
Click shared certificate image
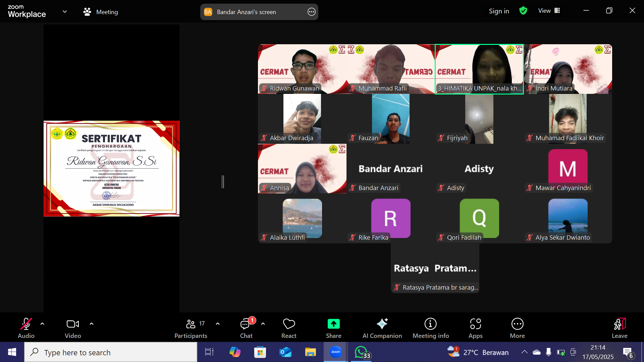pos(111,169)
